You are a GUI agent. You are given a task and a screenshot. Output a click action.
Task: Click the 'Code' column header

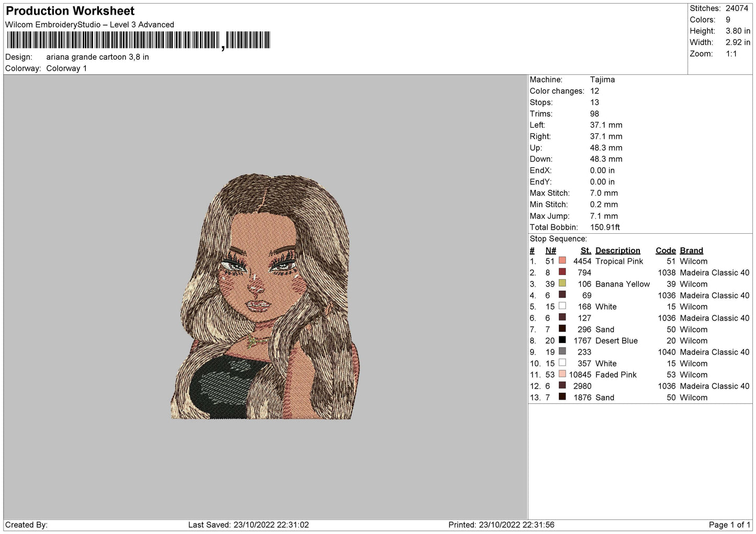[x=665, y=251]
